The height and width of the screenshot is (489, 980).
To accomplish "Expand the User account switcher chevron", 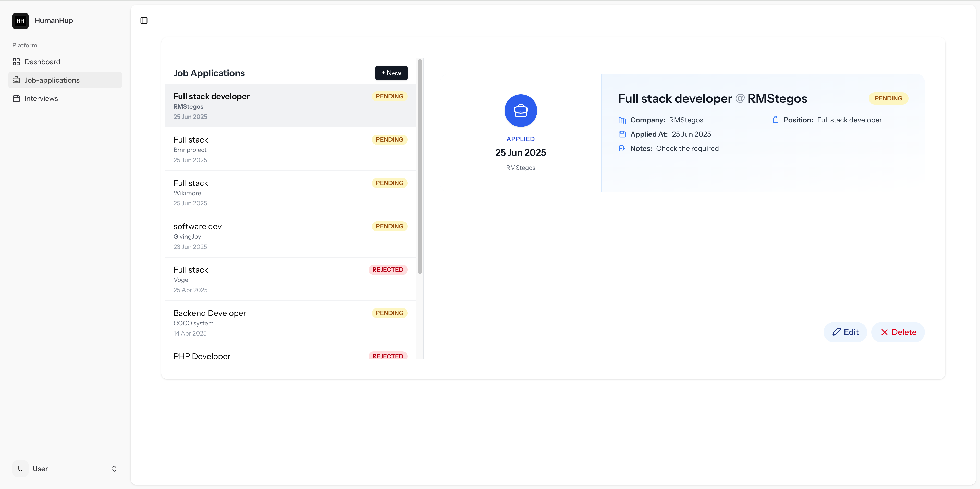I will [114, 469].
